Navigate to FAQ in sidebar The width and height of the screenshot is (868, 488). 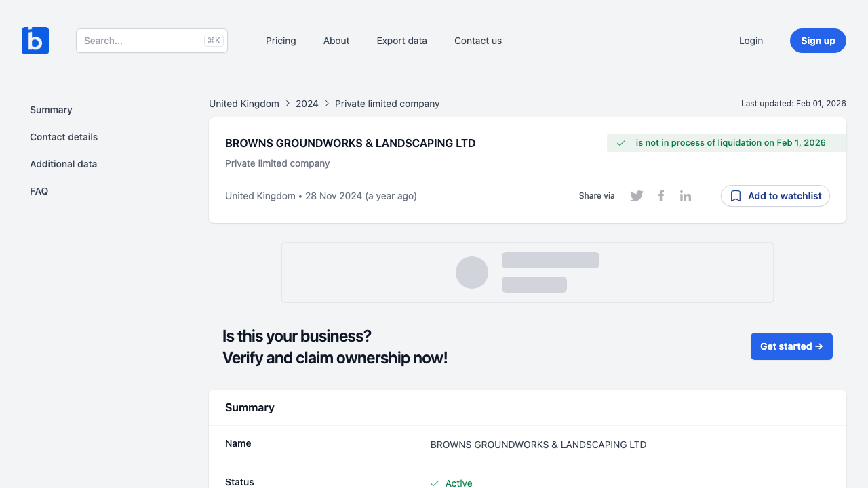tap(39, 191)
